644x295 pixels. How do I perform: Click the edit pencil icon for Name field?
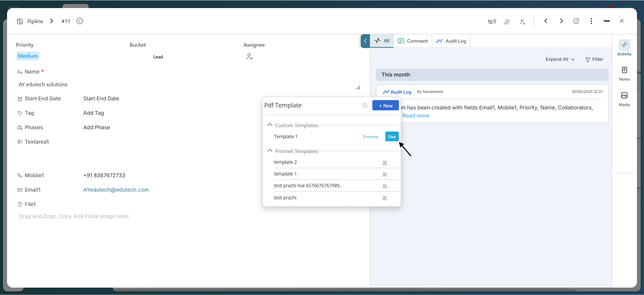[x=358, y=88]
